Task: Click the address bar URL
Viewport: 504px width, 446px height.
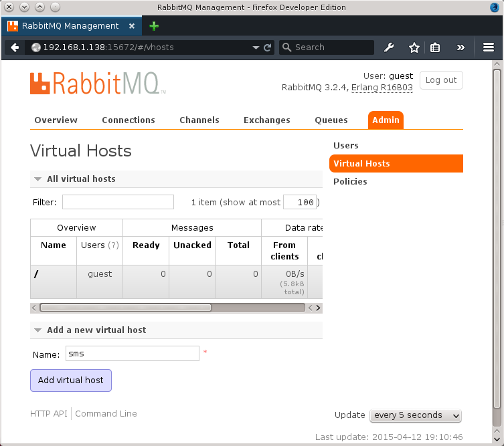Action: tap(108, 47)
